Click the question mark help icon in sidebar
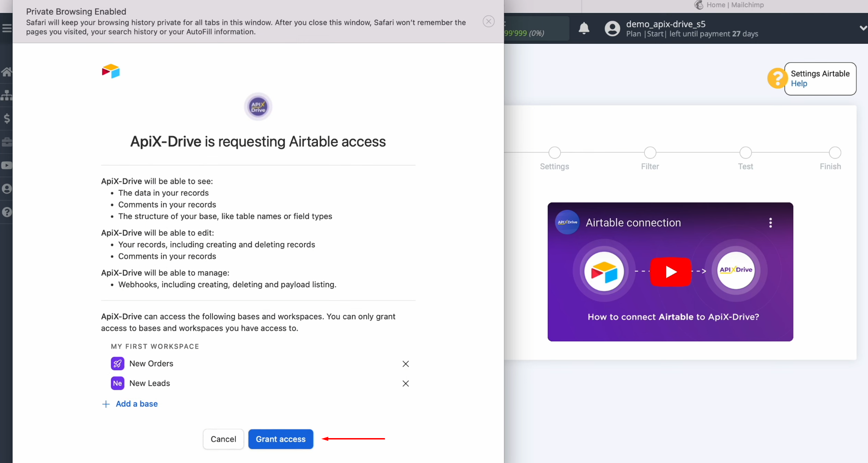 point(7,212)
